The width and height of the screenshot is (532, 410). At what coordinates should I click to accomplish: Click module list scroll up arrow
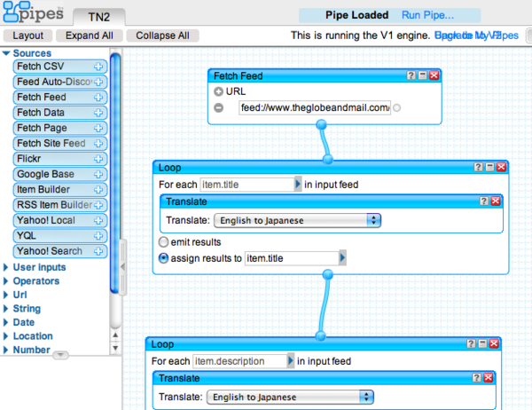click(x=115, y=335)
